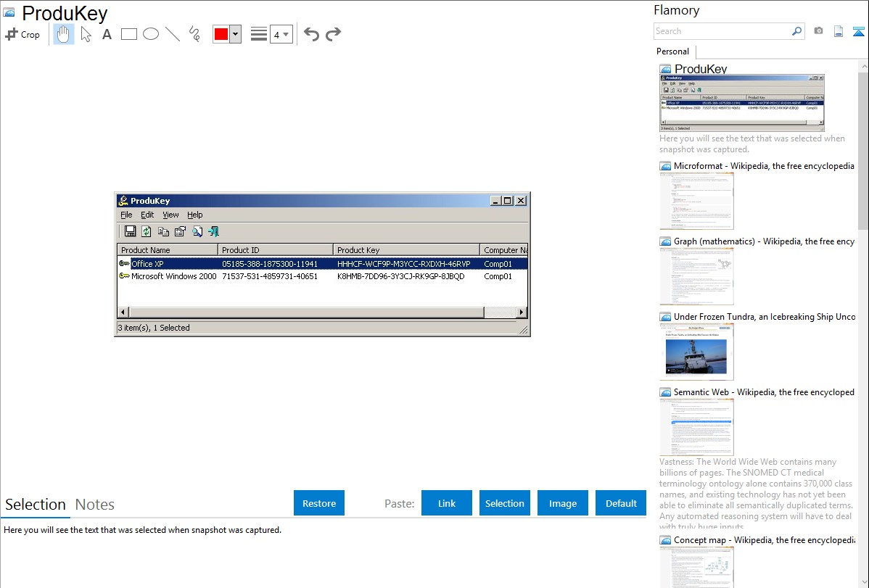Click the blue collapse panel icon

coord(858,31)
